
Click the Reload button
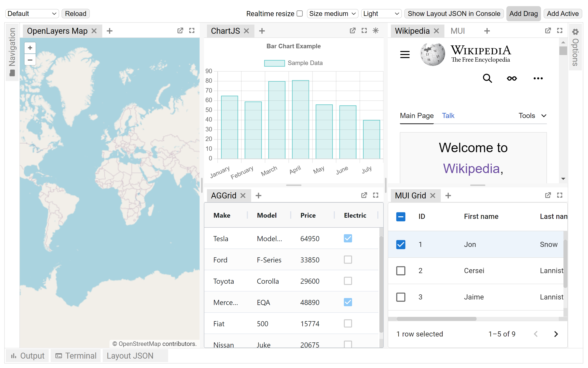(75, 14)
